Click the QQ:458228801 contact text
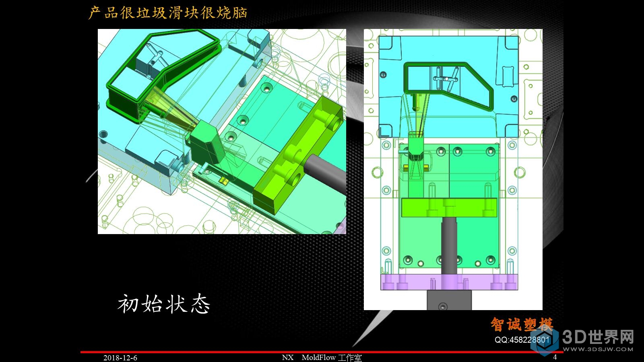644x362 pixels. [522, 339]
